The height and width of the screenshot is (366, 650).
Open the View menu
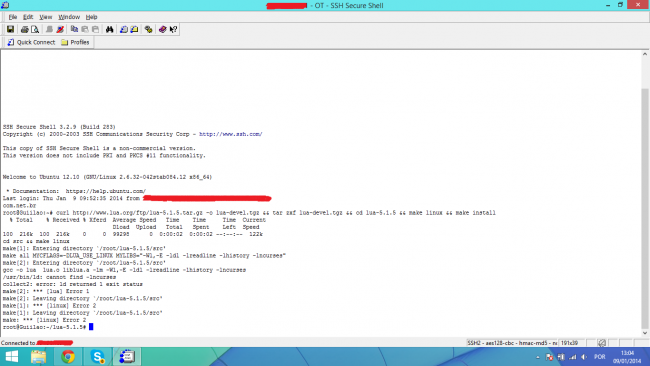point(46,17)
